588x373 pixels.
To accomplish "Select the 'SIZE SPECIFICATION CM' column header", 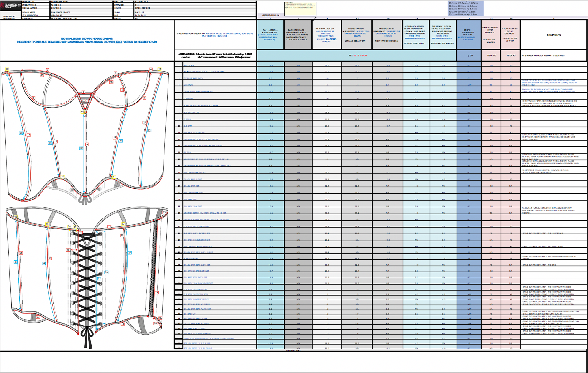I will pyautogui.click(x=326, y=35).
